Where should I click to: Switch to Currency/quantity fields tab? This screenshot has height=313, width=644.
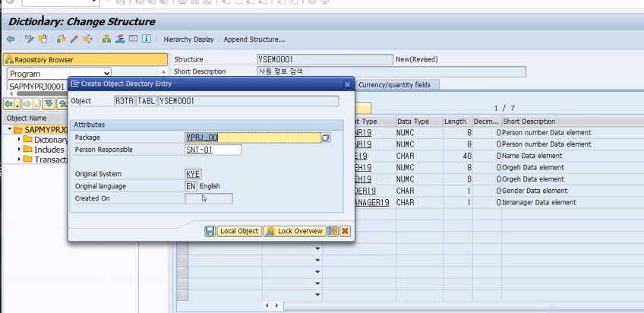click(394, 84)
